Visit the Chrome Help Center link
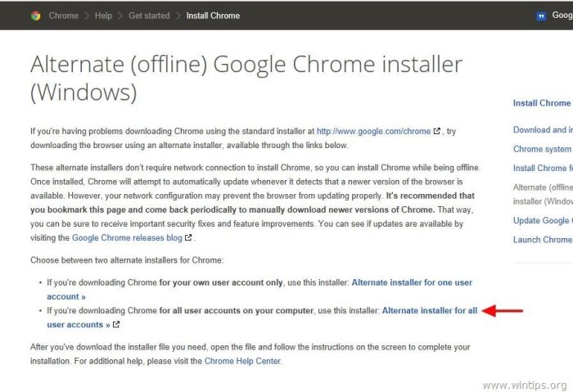 tap(242, 361)
